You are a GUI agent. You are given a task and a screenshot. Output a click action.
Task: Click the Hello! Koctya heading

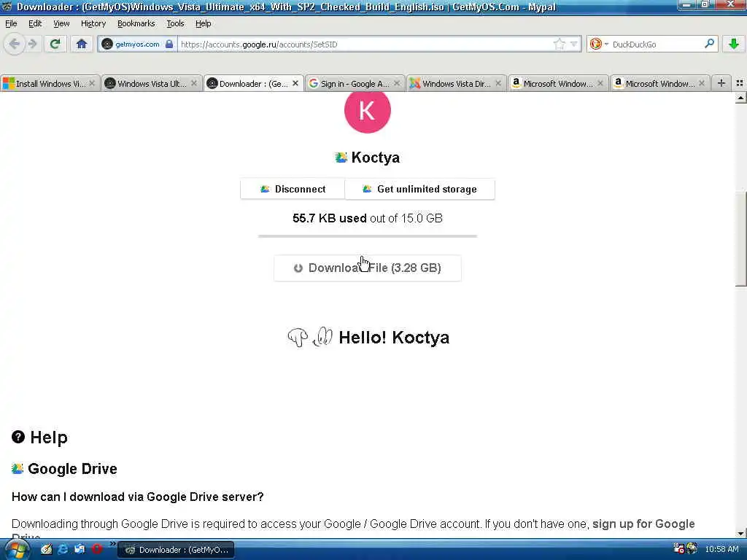(x=393, y=337)
